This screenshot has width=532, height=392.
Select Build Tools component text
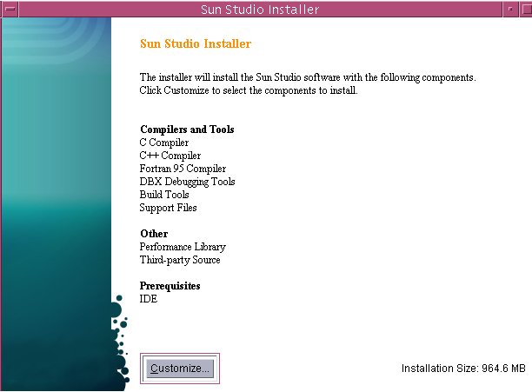[164, 195]
